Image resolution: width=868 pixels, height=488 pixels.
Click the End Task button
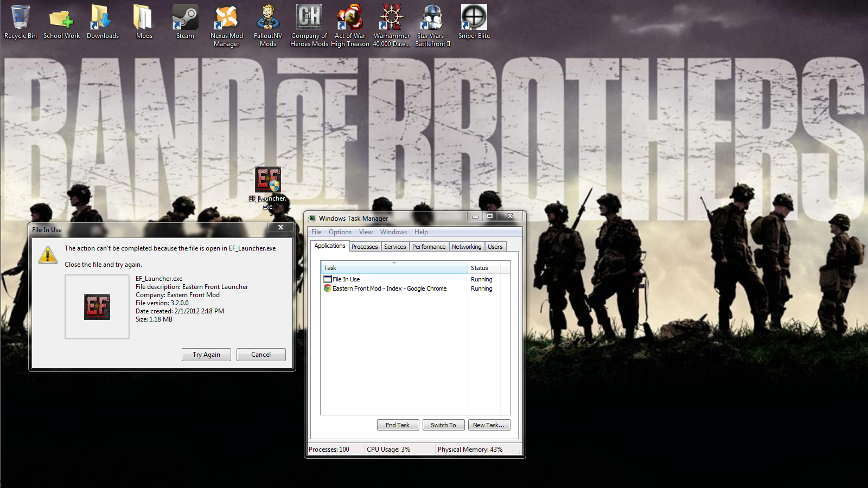pyautogui.click(x=398, y=425)
